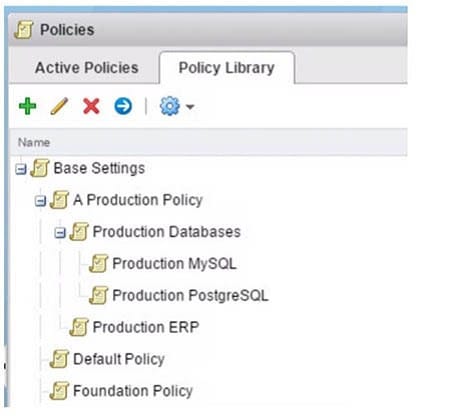Screen dimensions: 455x418
Task: Click the Policies header scroll icon
Action: click(x=24, y=30)
